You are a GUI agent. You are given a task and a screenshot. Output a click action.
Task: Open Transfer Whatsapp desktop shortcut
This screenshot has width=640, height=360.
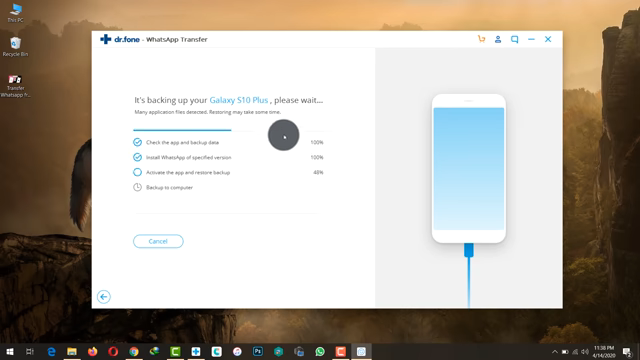[x=16, y=86]
